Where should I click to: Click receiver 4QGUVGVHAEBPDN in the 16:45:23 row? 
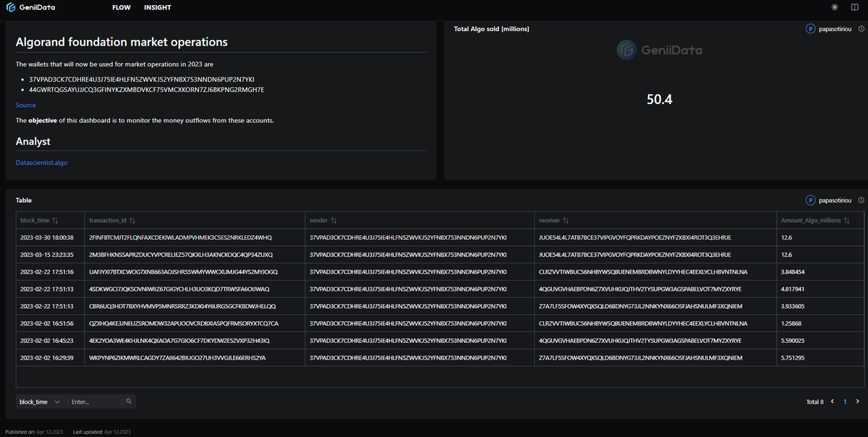(x=640, y=340)
